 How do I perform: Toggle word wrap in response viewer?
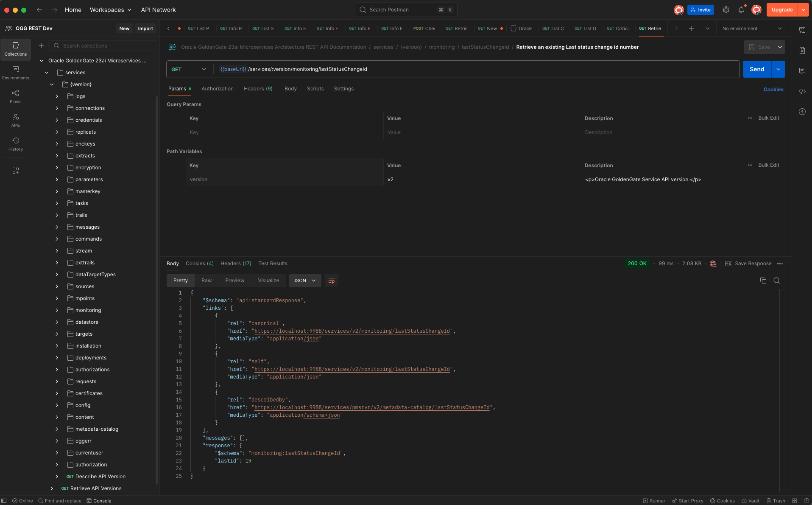(332, 281)
